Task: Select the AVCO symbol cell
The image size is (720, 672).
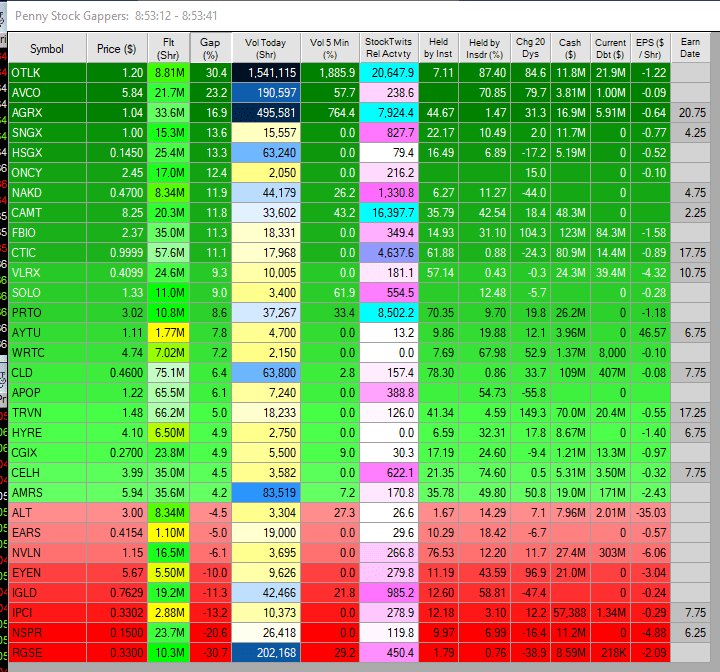Action: 47,93
